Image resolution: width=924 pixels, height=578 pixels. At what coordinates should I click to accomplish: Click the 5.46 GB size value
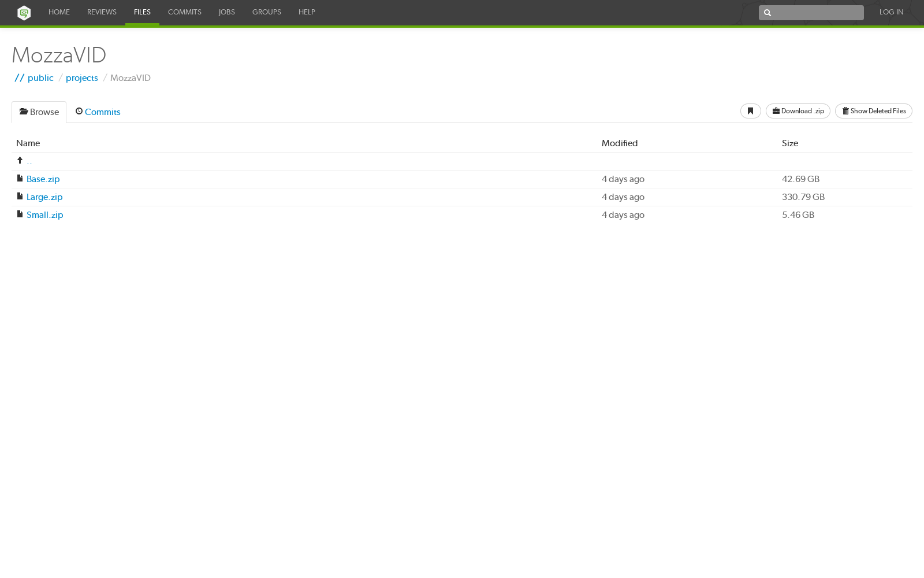(798, 215)
